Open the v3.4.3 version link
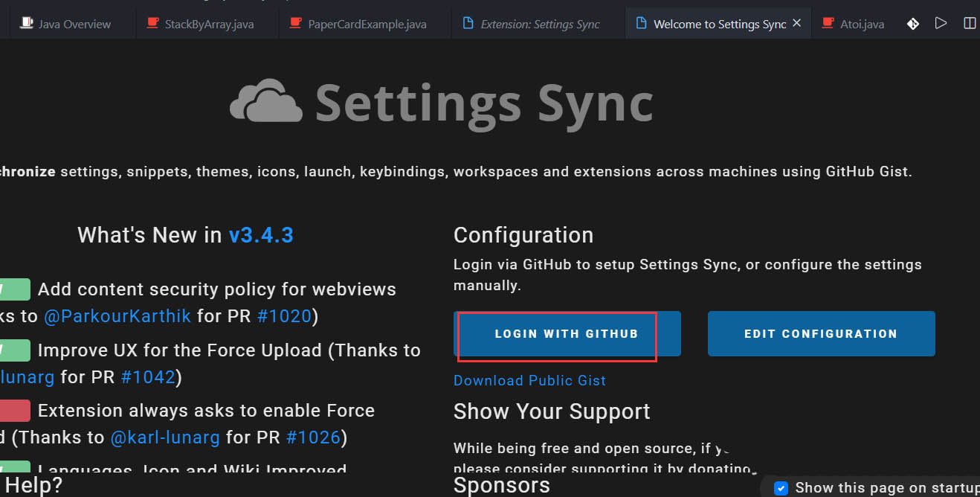This screenshot has width=980, height=497. tap(261, 235)
